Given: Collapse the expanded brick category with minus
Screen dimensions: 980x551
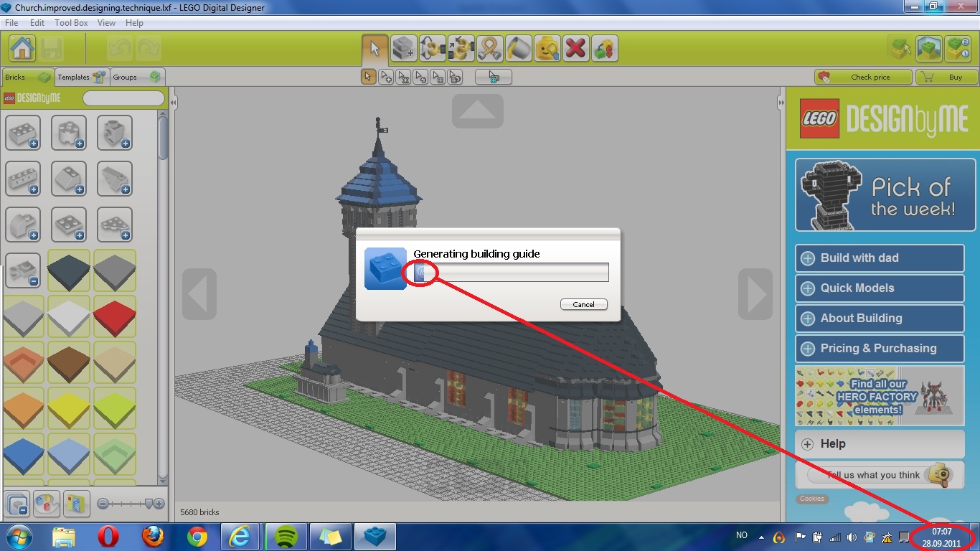Looking at the screenshot, I should click(23, 270).
